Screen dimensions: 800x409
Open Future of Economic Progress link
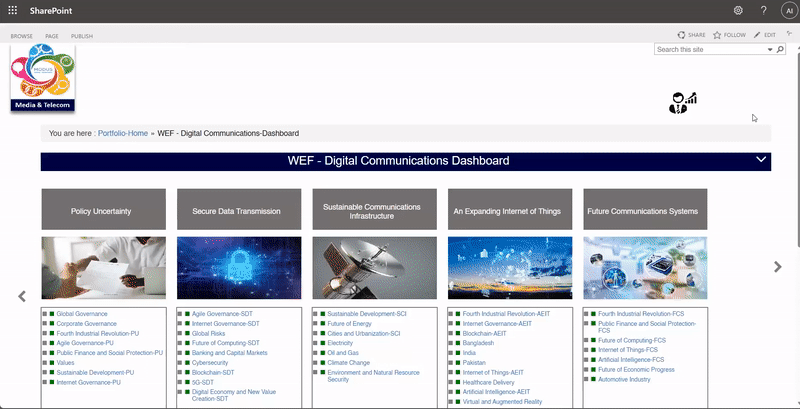click(x=636, y=370)
